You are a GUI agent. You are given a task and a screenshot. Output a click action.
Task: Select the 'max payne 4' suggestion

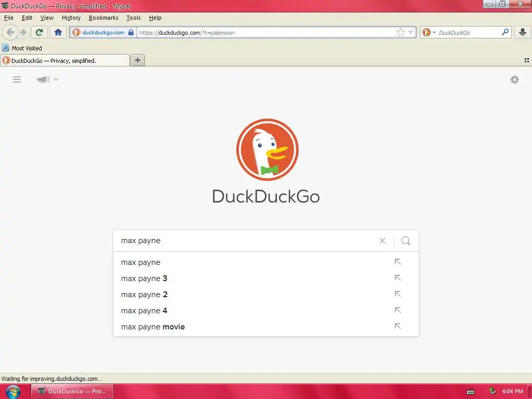pos(265,311)
